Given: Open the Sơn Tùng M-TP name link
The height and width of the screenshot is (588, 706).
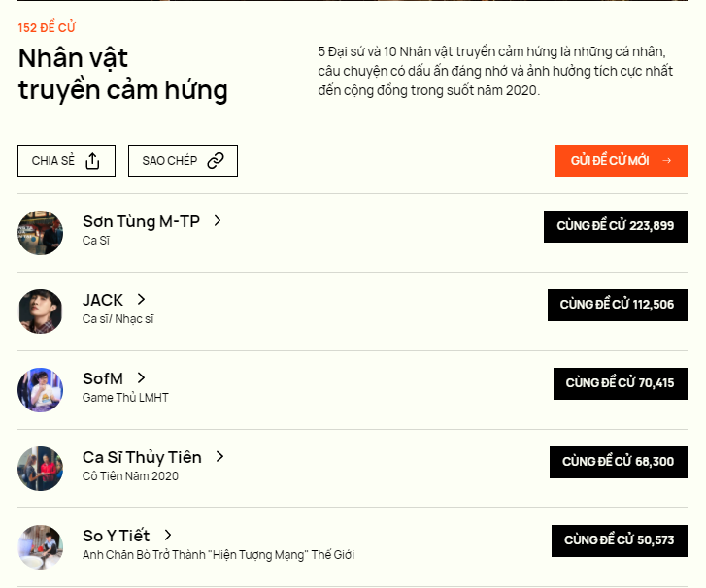Looking at the screenshot, I should [141, 221].
